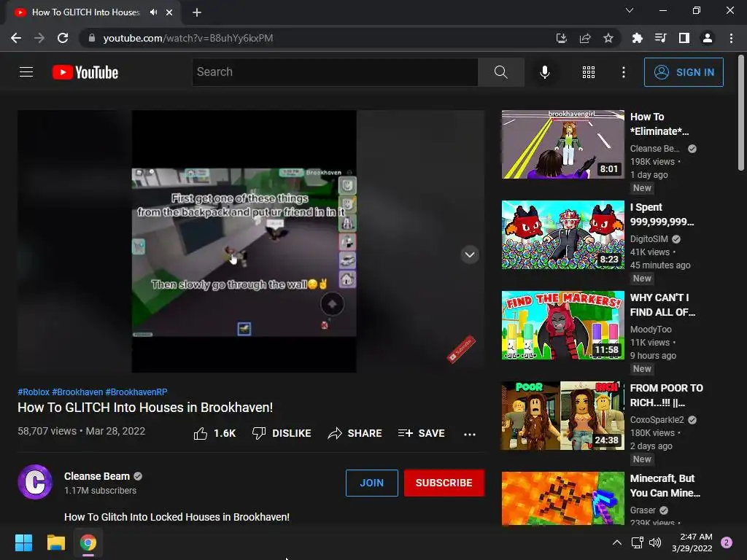
Task: Mute the tab audio icon
Action: (x=153, y=12)
